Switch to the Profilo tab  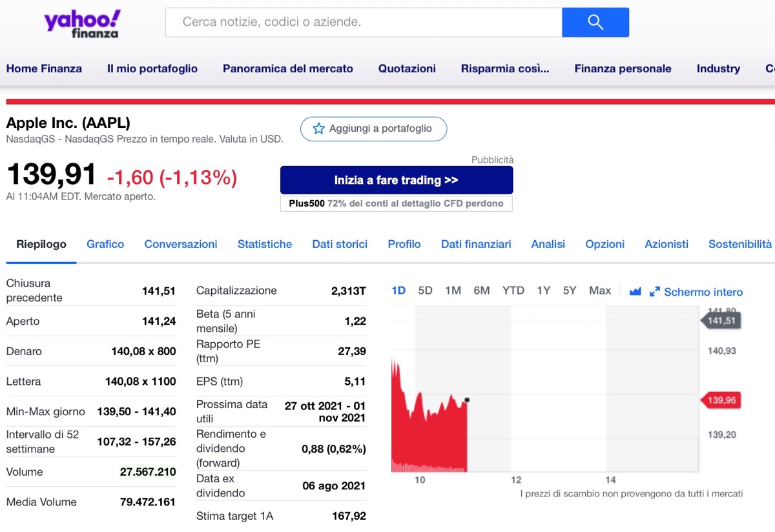click(404, 244)
